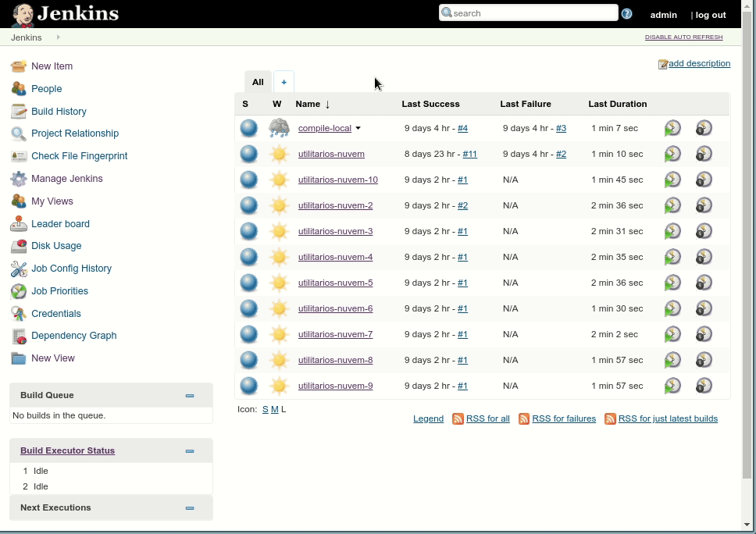
Task: Select the New Item sidebar icon
Action: pos(18,66)
